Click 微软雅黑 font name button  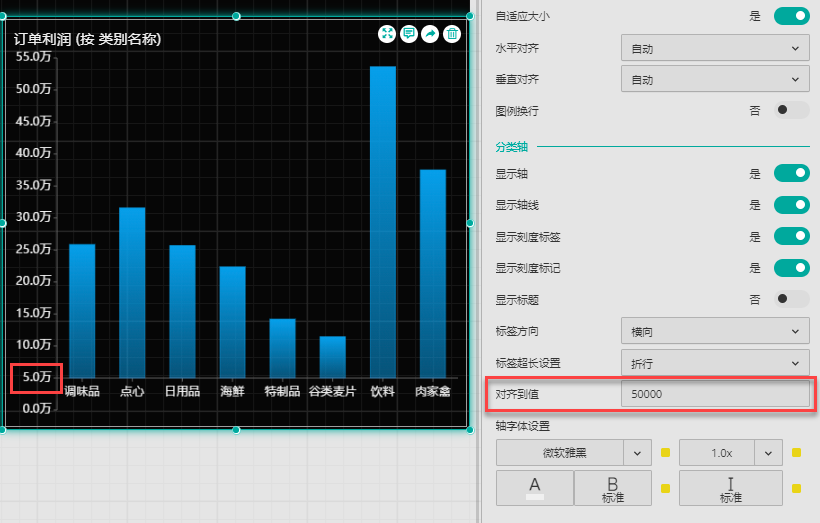click(x=560, y=453)
